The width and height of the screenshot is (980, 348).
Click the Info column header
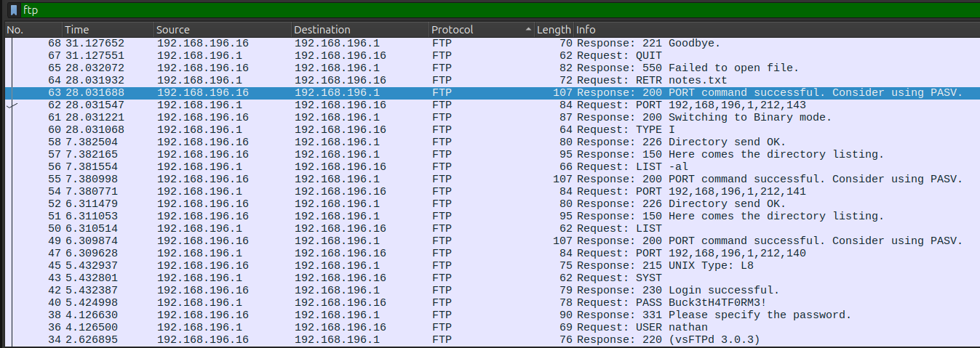[x=771, y=30]
